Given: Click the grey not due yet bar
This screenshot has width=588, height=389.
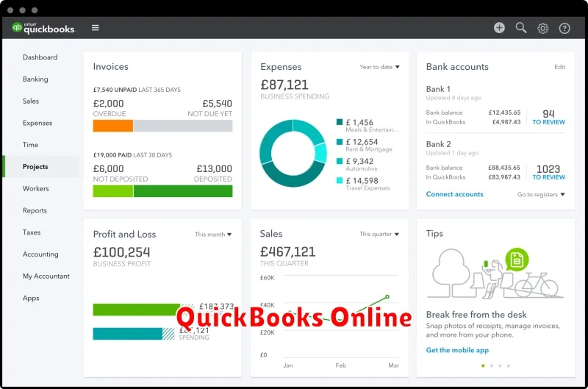Looking at the screenshot, I should (183, 126).
